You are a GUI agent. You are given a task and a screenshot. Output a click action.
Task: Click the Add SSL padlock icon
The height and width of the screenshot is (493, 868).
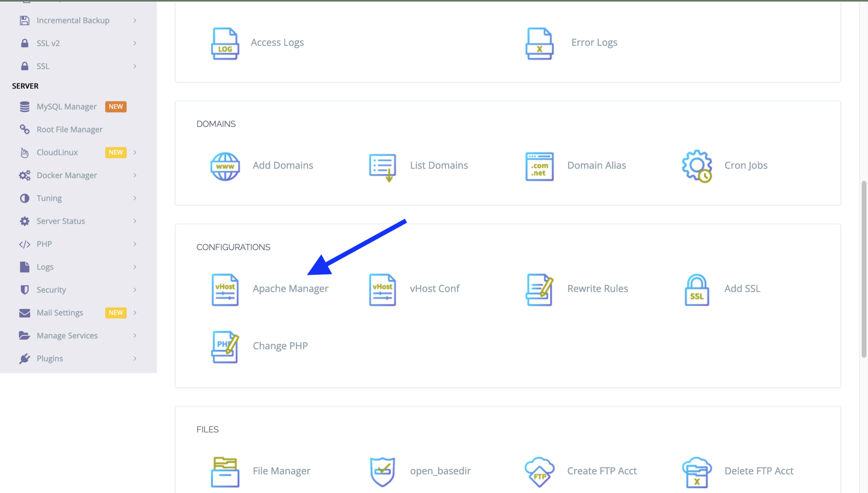tap(696, 290)
